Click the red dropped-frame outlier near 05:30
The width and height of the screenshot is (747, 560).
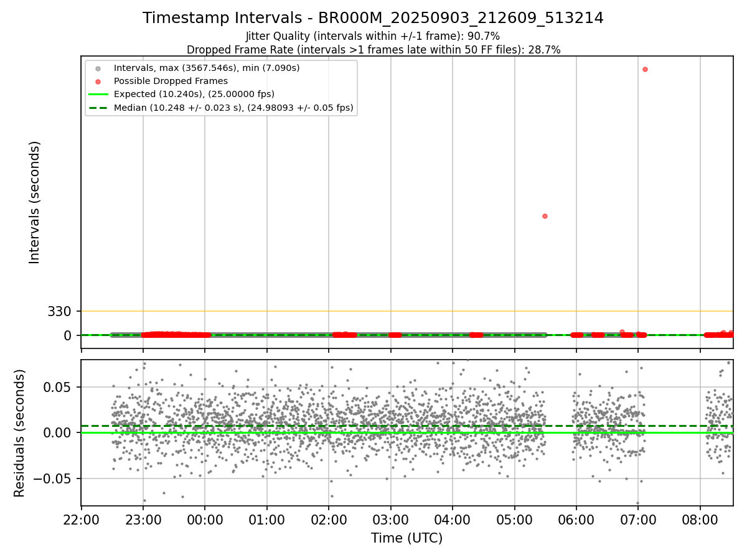click(545, 216)
